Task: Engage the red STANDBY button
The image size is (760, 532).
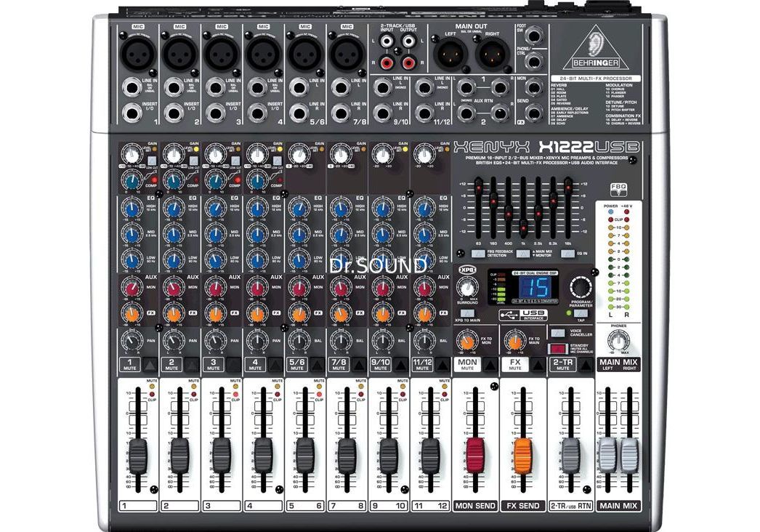Action: (x=558, y=349)
